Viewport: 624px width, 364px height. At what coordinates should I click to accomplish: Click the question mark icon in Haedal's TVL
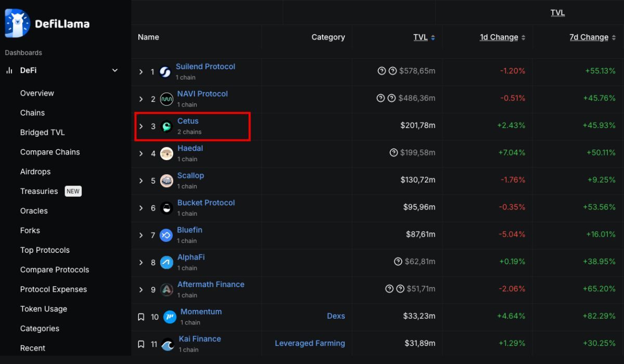point(394,153)
